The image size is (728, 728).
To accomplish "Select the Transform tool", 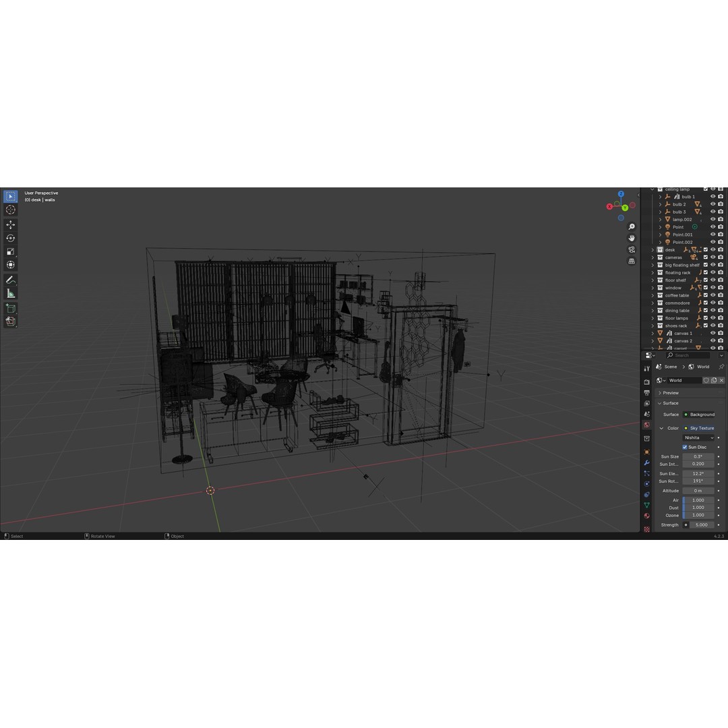I will click(10, 264).
